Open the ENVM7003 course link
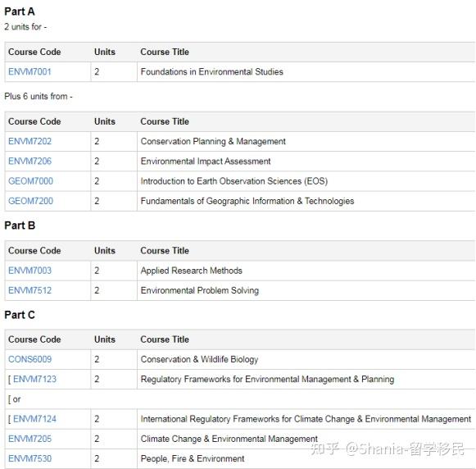476x469 pixels. (29, 271)
